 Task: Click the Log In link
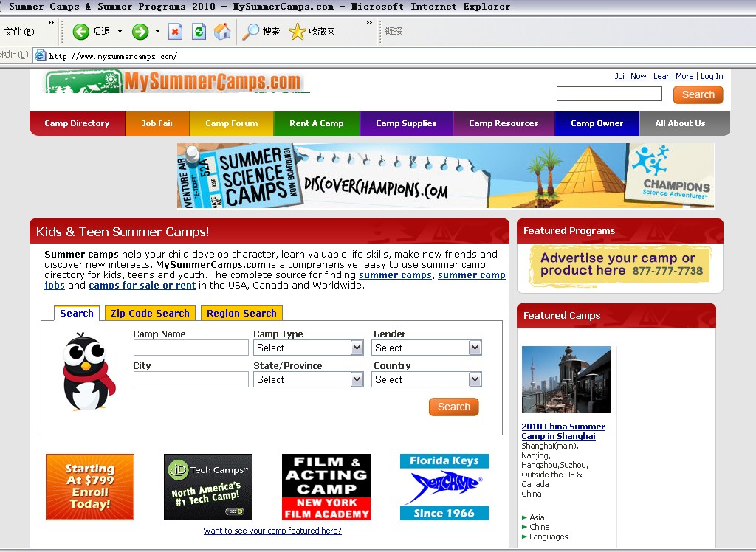point(712,76)
